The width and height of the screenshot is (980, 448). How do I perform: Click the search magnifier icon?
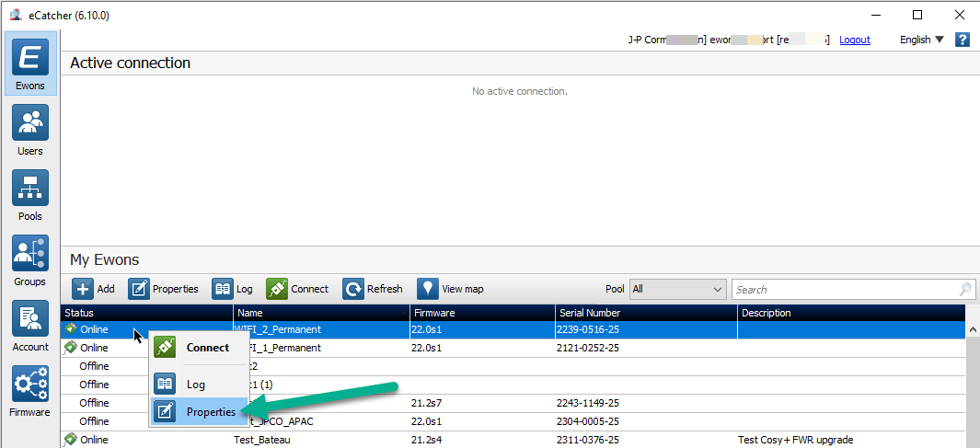tap(965, 289)
